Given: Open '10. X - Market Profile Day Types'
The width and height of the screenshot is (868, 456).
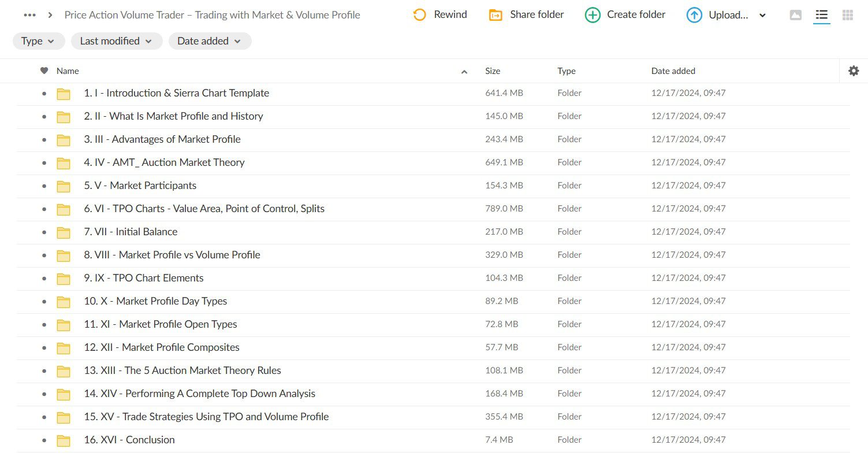Looking at the screenshot, I should pyautogui.click(x=155, y=301).
